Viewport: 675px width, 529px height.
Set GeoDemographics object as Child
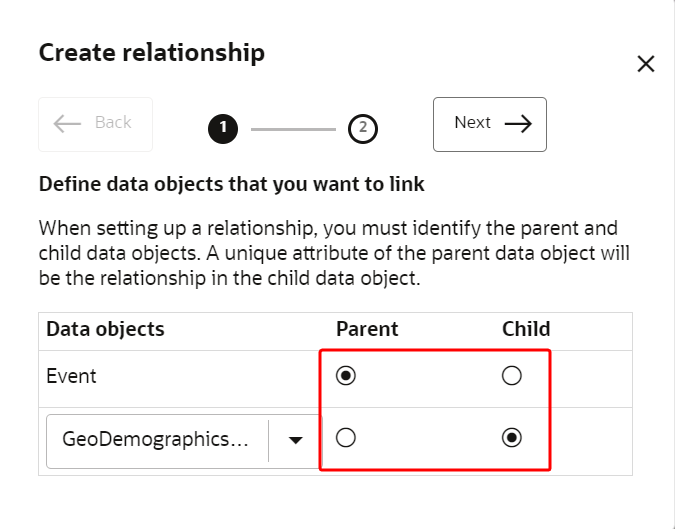(512, 438)
